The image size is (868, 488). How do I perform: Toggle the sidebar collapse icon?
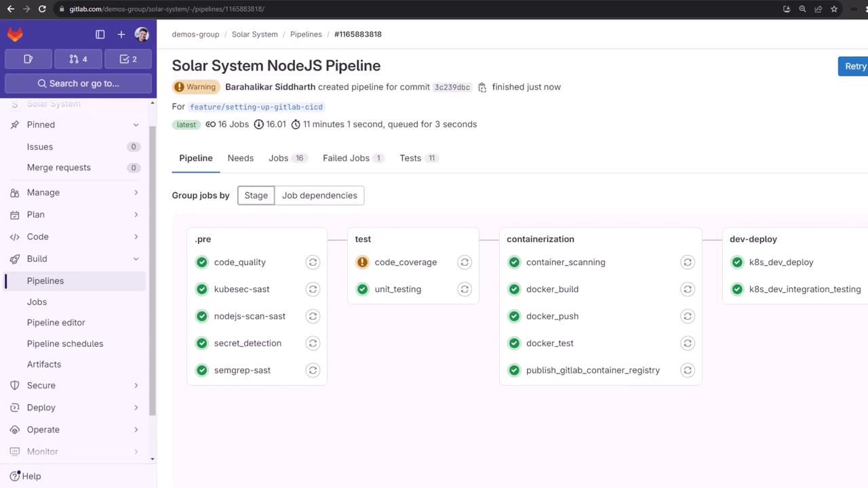coord(100,35)
